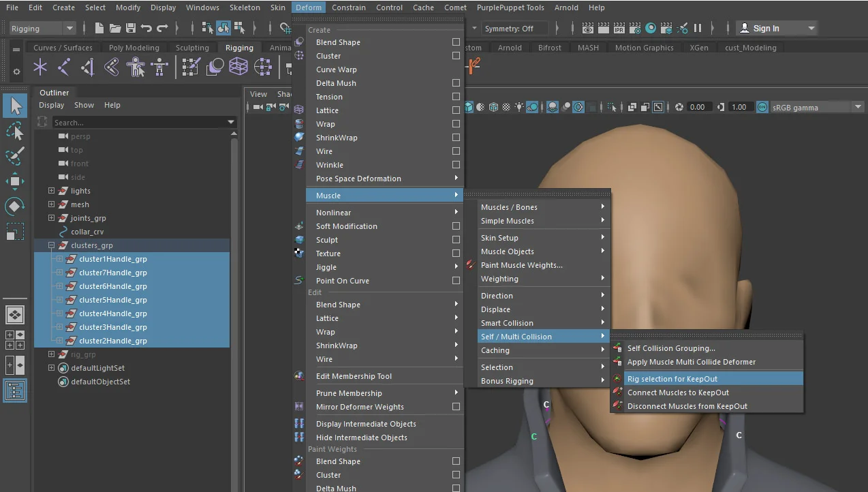Enable Select by hierarchy mode icon
The height and width of the screenshot is (492, 868).
point(208,28)
